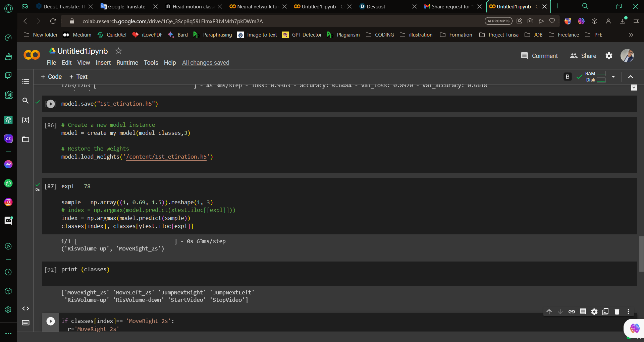This screenshot has width=644, height=342.
Task: Collapse the notebook header with chevron
Action: [x=631, y=77]
